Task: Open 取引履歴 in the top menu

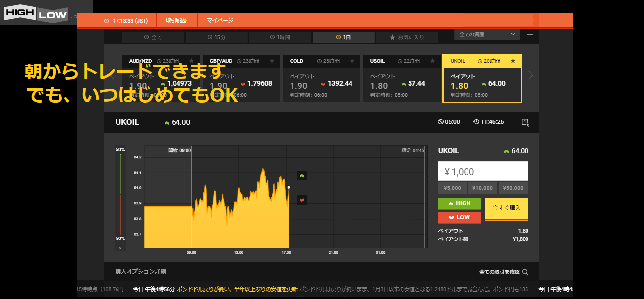Action: tap(176, 21)
